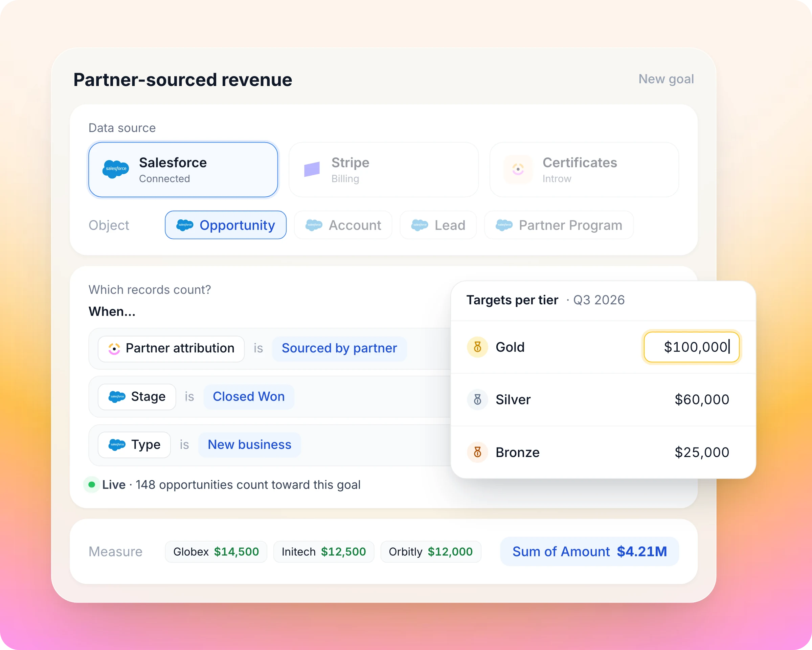Click the 'Which records count?' label

tap(150, 289)
